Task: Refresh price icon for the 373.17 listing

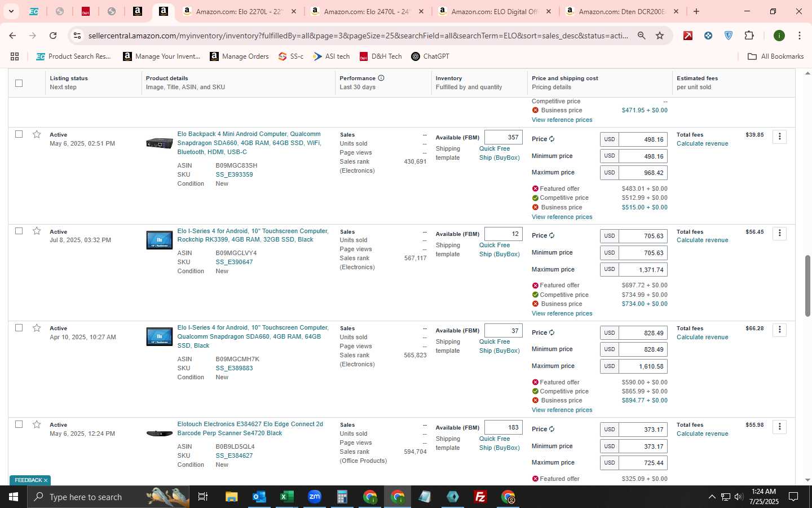Action: point(551,429)
